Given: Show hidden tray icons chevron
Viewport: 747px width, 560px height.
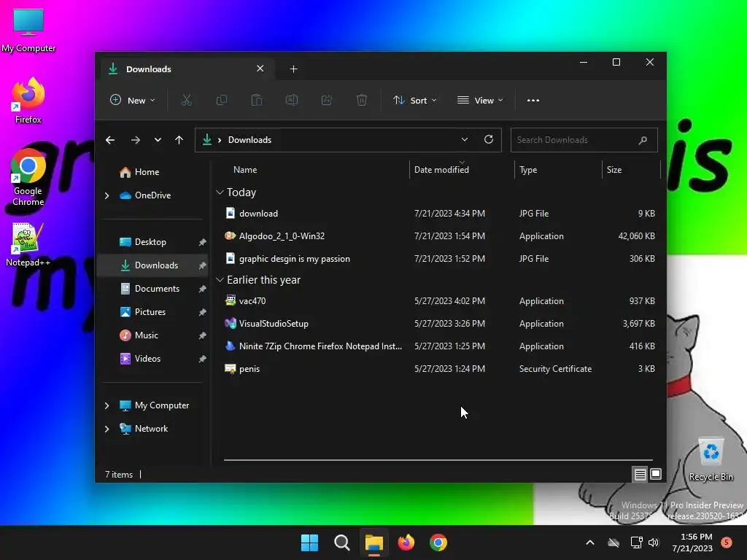Looking at the screenshot, I should pyautogui.click(x=589, y=542).
